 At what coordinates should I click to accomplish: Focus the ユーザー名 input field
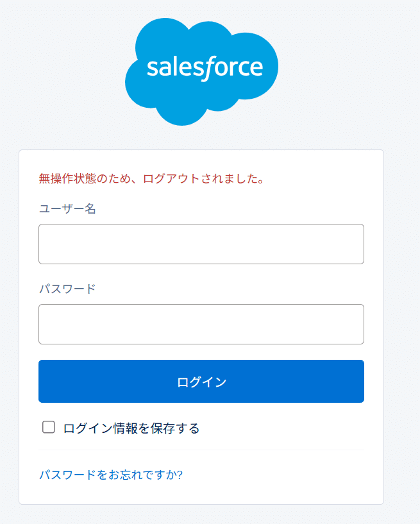pyautogui.click(x=201, y=244)
